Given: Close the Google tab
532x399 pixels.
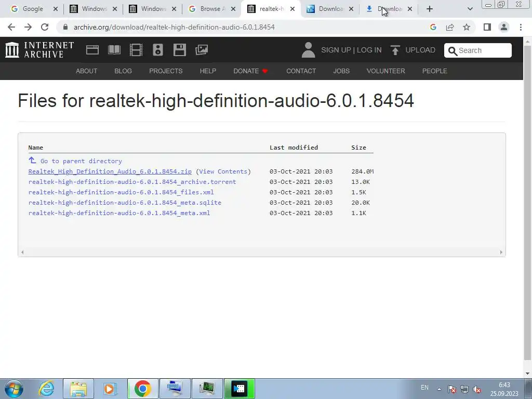Looking at the screenshot, I should click(x=56, y=9).
